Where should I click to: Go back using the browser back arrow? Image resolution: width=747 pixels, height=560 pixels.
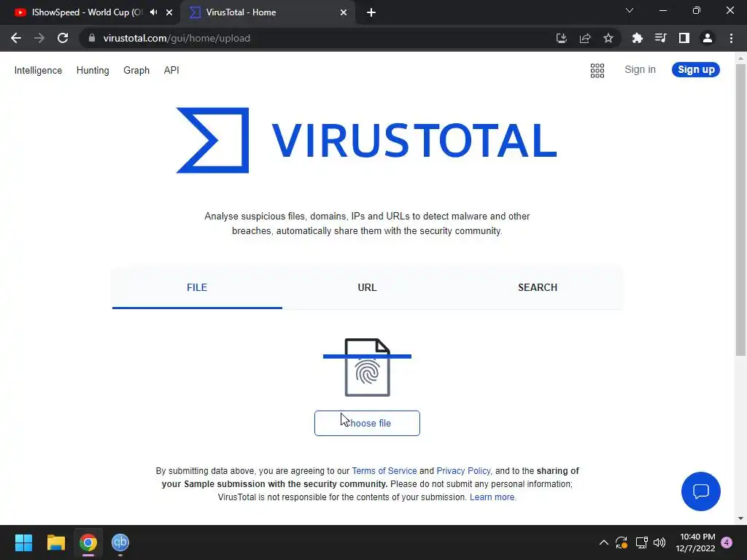pos(16,38)
